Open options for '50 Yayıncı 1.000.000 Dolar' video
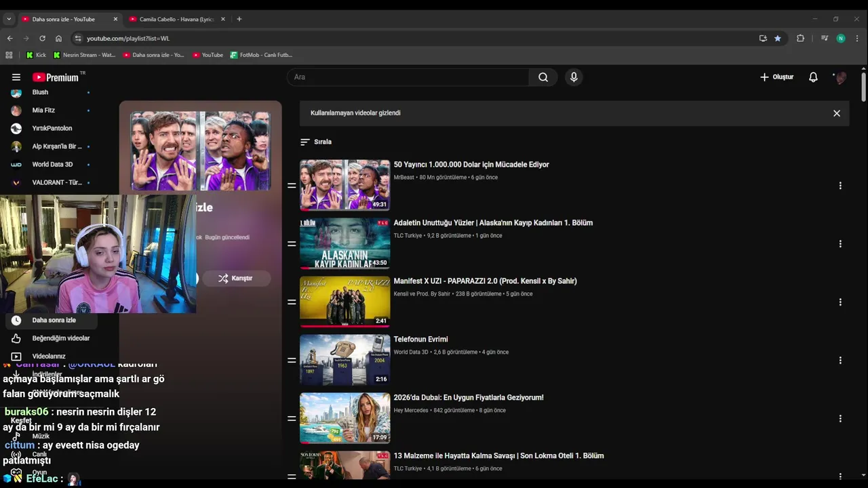The height and width of the screenshot is (488, 868). (x=840, y=186)
